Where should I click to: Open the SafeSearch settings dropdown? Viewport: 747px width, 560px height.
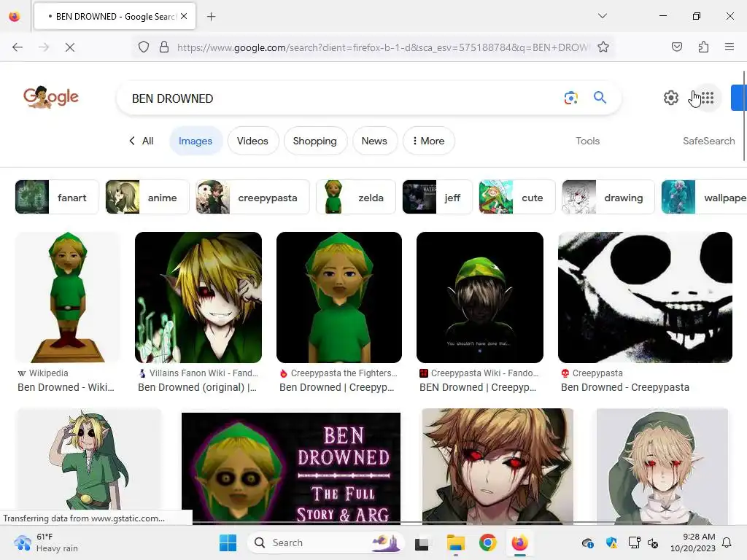[x=708, y=141]
